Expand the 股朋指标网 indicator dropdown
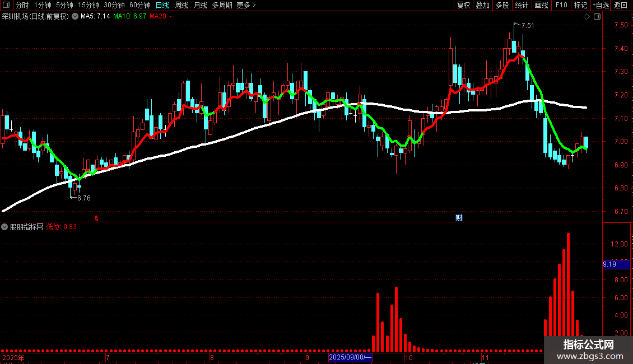The image size is (633, 364). click(x=4, y=227)
